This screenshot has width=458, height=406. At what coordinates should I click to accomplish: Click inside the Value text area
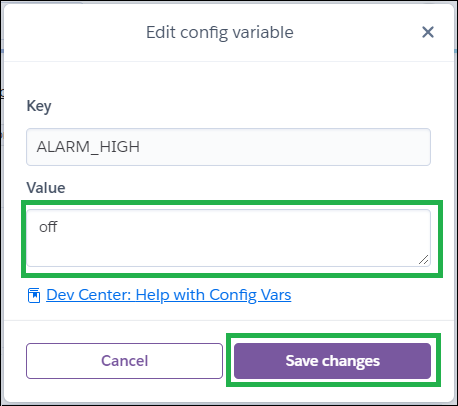228,238
